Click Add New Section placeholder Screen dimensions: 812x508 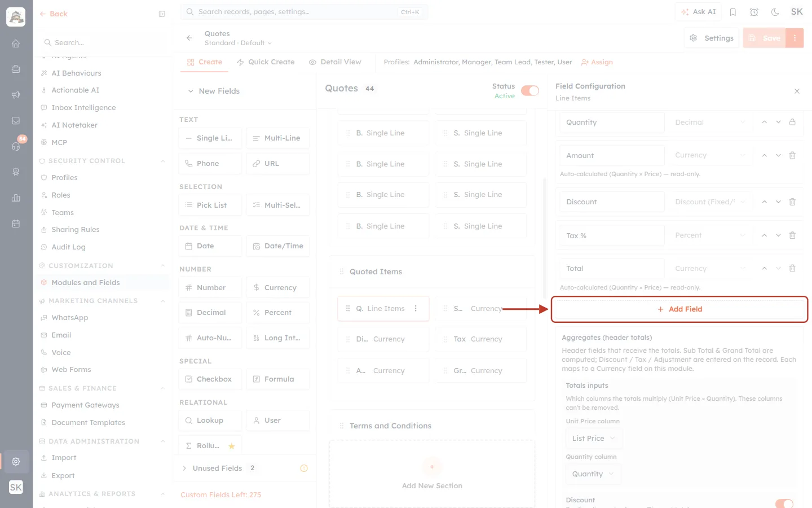[432, 474]
